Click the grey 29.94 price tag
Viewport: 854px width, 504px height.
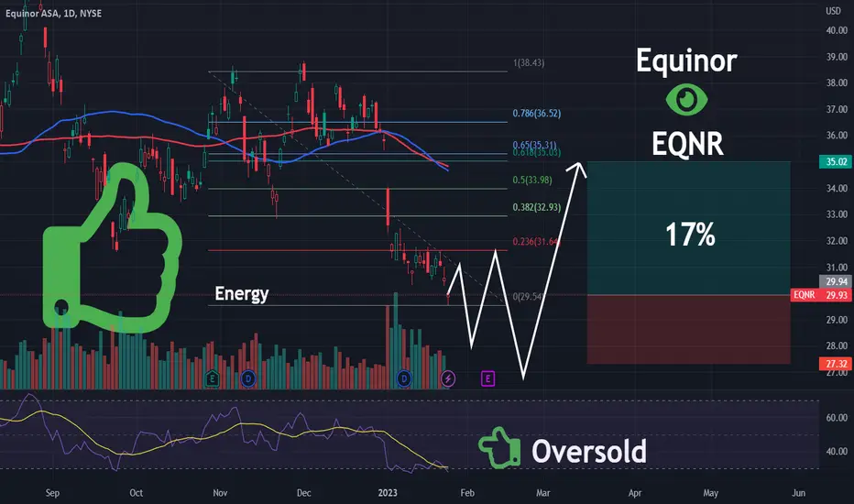click(836, 281)
